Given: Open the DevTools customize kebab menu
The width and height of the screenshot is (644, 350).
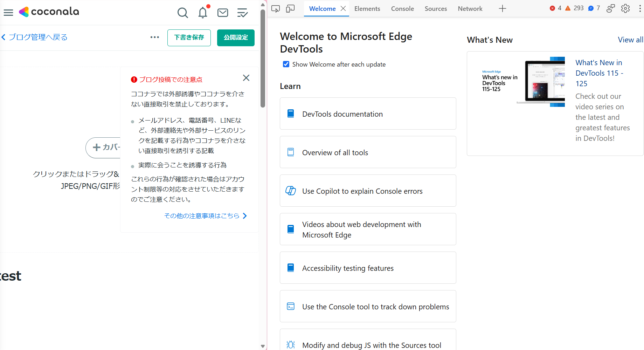Looking at the screenshot, I should point(640,8).
